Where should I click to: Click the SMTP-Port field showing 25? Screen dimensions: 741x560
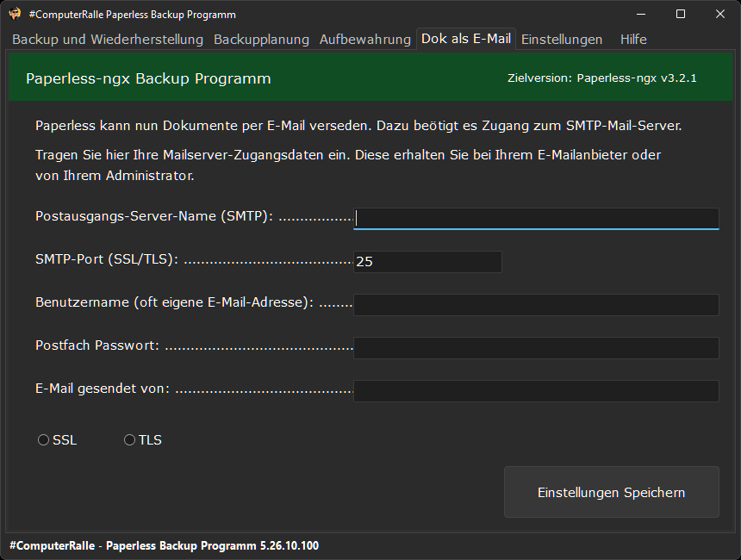[x=427, y=262]
